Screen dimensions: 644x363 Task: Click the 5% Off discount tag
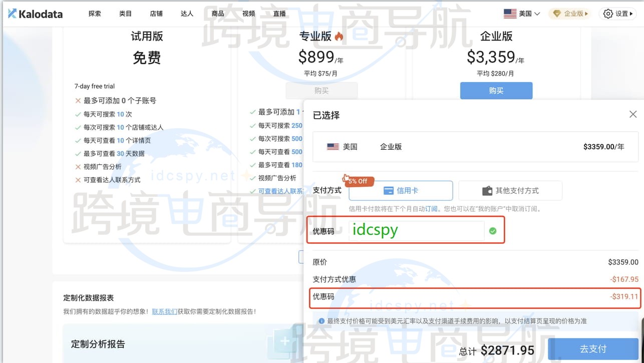pos(358,181)
